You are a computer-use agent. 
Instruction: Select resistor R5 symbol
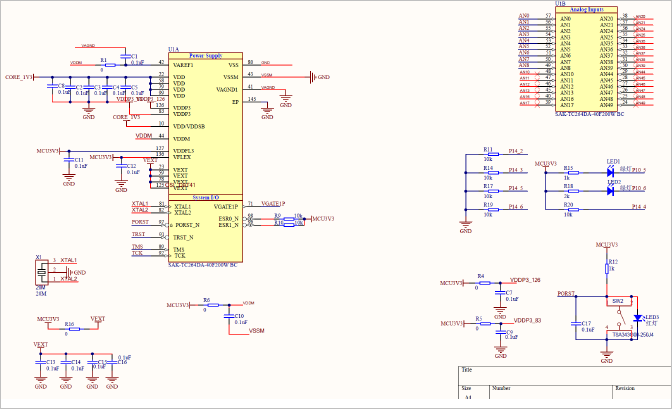[485, 323]
